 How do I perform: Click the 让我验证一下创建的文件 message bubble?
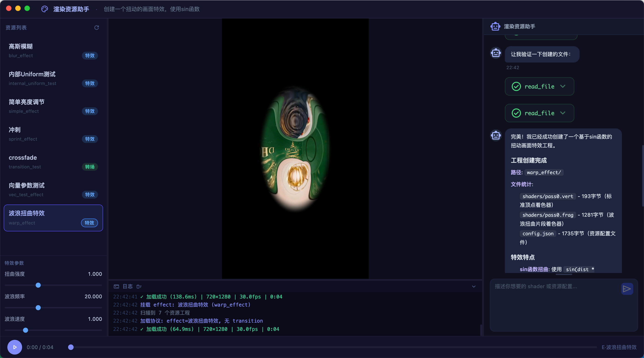click(542, 54)
